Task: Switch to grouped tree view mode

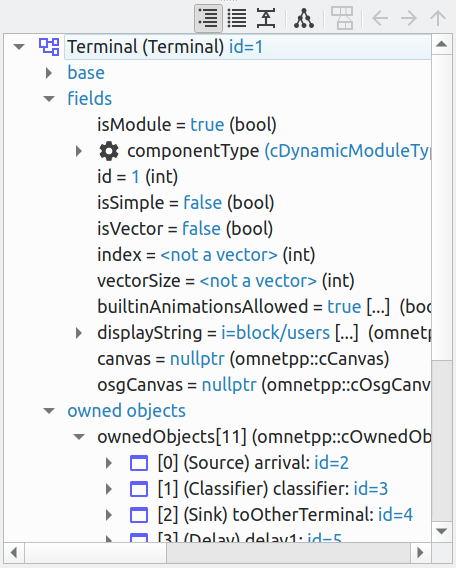Action: coord(208,18)
